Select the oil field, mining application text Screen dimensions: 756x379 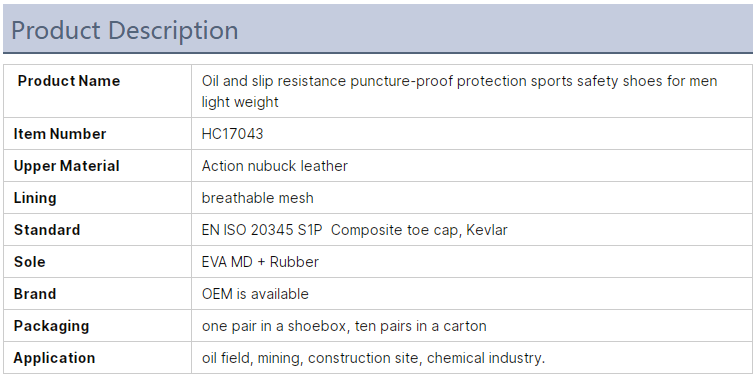pyautogui.click(x=373, y=358)
